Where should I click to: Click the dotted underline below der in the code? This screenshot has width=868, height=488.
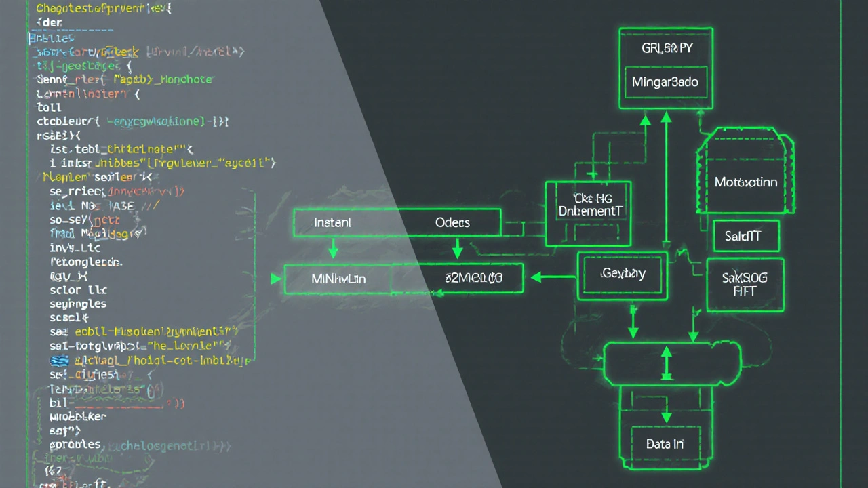71,30
